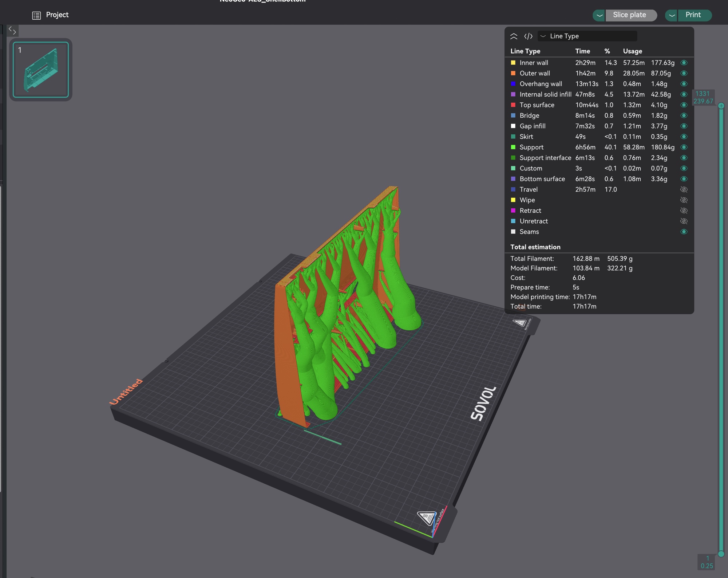Click the plus icon atop layer slider
Image resolution: width=728 pixels, height=578 pixels.
[721, 106]
